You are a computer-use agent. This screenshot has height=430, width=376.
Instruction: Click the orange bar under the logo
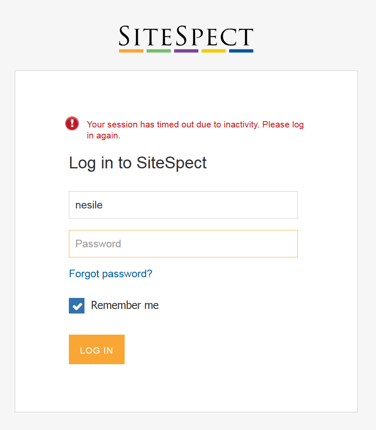131,51
